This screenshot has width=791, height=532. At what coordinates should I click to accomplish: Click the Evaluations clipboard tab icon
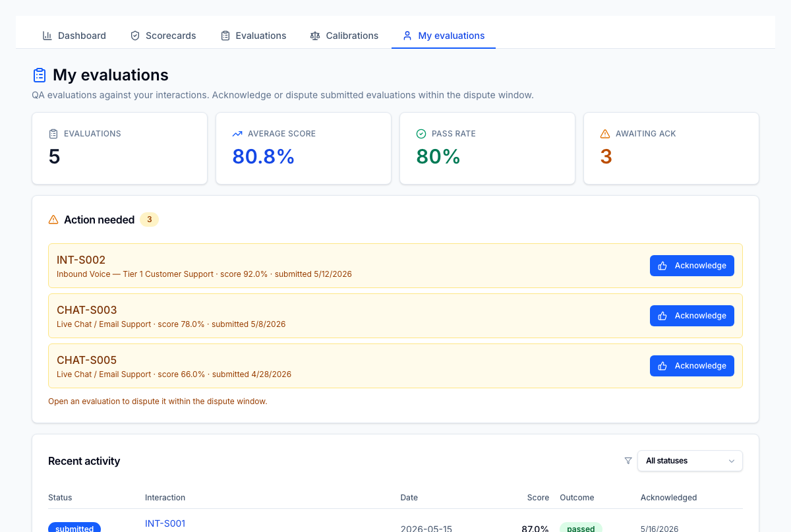click(x=225, y=36)
